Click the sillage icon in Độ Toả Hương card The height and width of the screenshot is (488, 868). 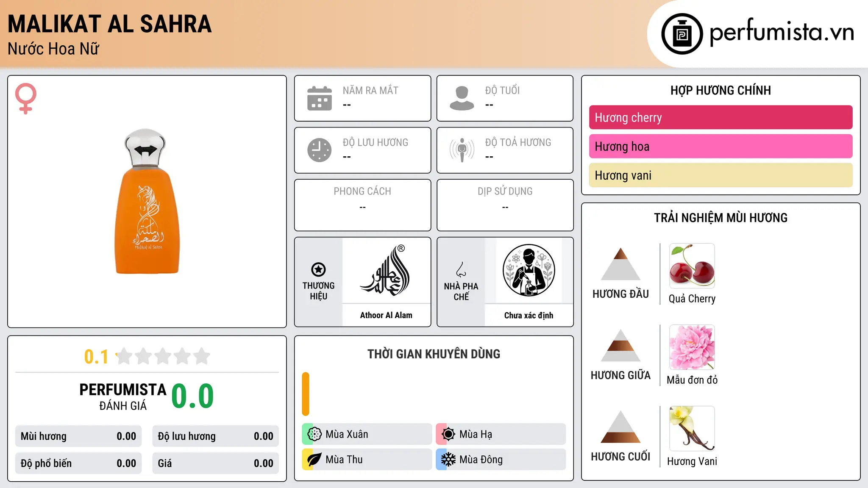click(x=462, y=150)
